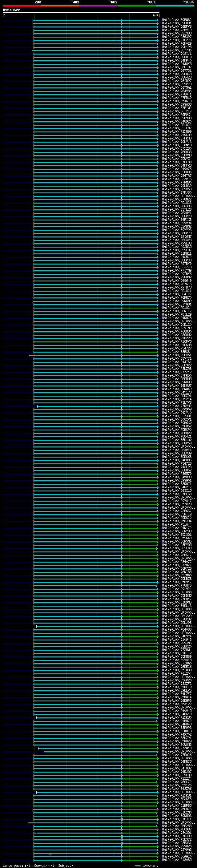This screenshot has height=868, width=197.
Task: Select hit label UniRef100_Q9LQC8
Action: pos(176,74)
